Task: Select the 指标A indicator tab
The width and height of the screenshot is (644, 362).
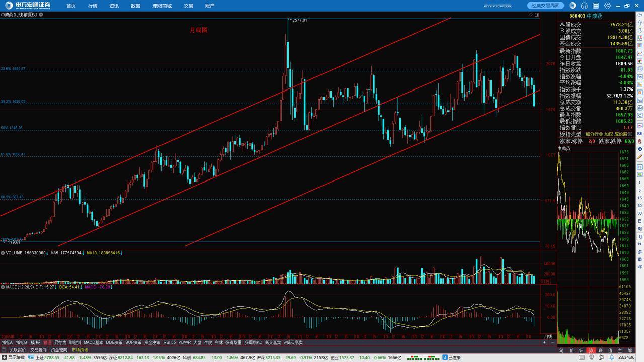Action: [x=7, y=342]
